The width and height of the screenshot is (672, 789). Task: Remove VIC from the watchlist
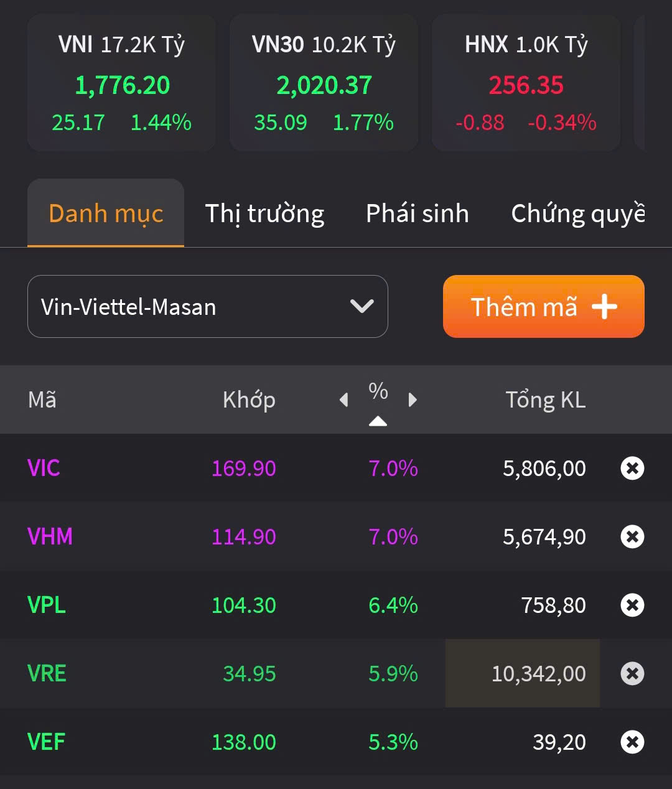click(632, 468)
